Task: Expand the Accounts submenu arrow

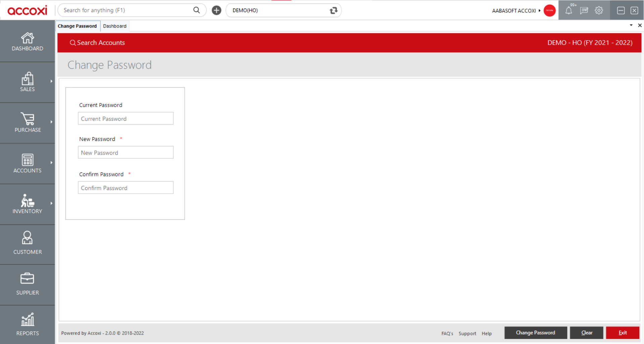Action: tap(51, 162)
